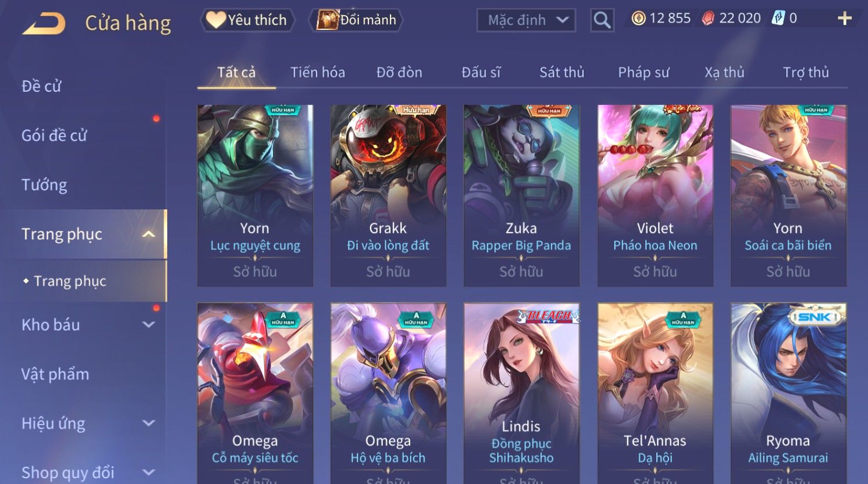Viewport: 868px width, 484px height.
Task: Open Đổi mảnh chest exchange
Action: click(356, 20)
